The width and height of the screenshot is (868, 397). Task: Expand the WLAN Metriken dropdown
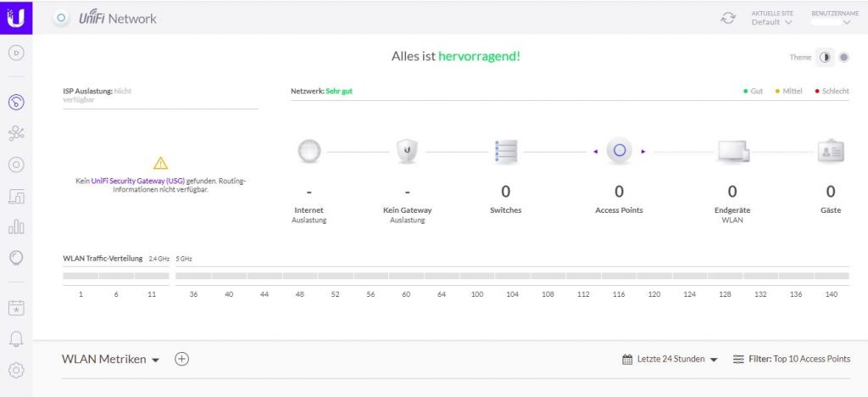(111, 359)
